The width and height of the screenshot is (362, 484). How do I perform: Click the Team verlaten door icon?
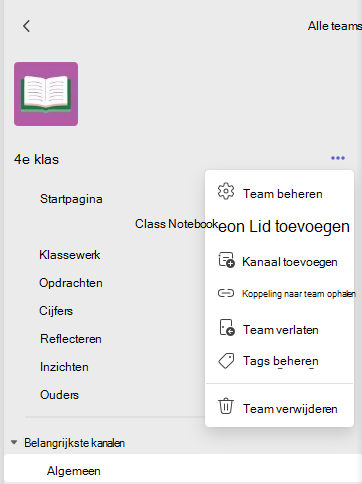point(227,328)
